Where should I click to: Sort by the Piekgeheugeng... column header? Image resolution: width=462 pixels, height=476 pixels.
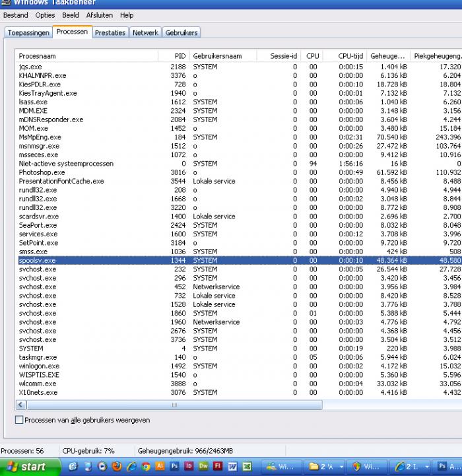[x=436, y=56]
